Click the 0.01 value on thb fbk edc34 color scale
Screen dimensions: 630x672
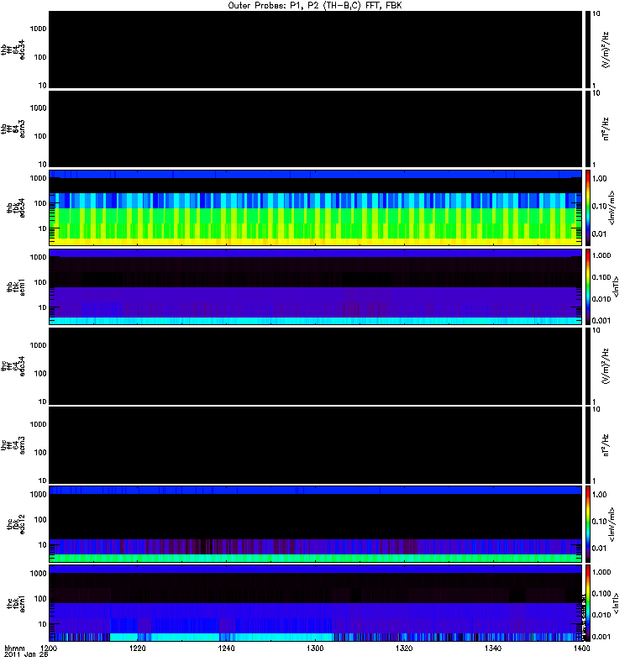click(599, 234)
